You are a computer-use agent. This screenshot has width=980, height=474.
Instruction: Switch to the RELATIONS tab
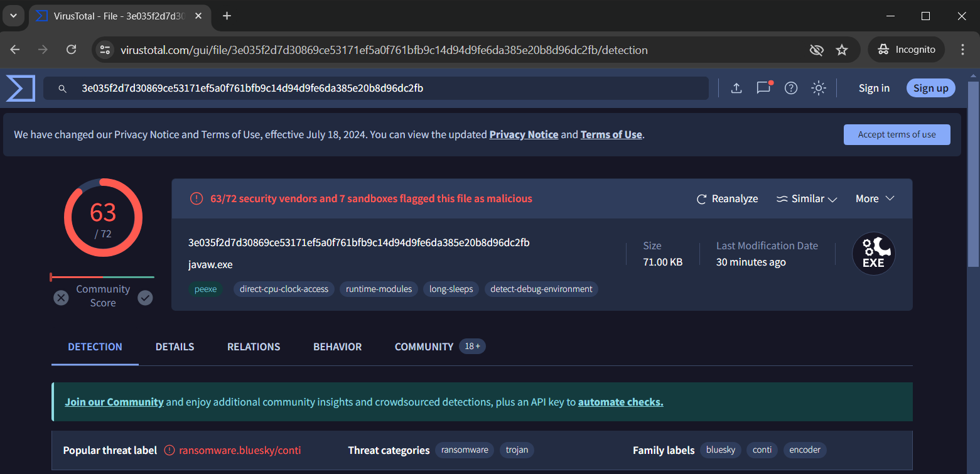(254, 347)
